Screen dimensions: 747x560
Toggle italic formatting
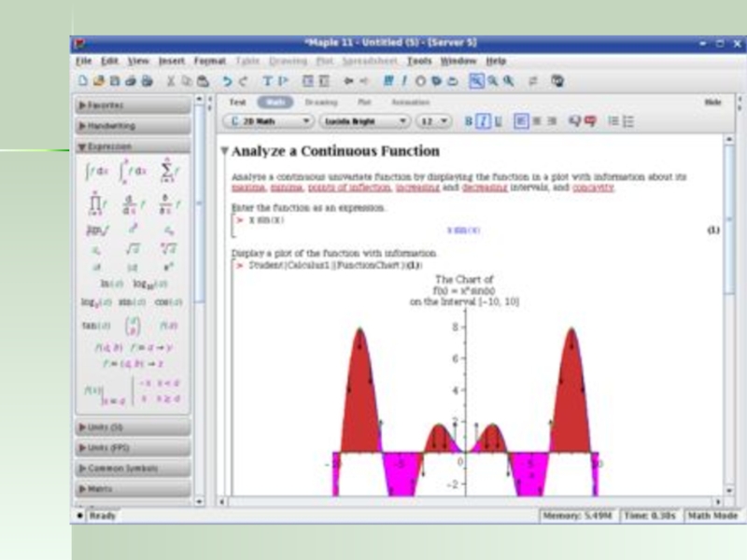click(x=483, y=121)
